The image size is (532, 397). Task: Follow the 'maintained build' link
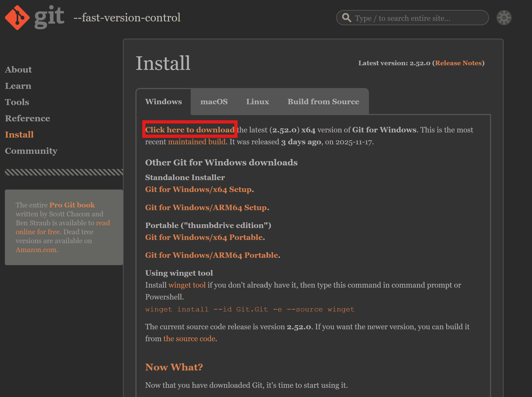tap(197, 142)
